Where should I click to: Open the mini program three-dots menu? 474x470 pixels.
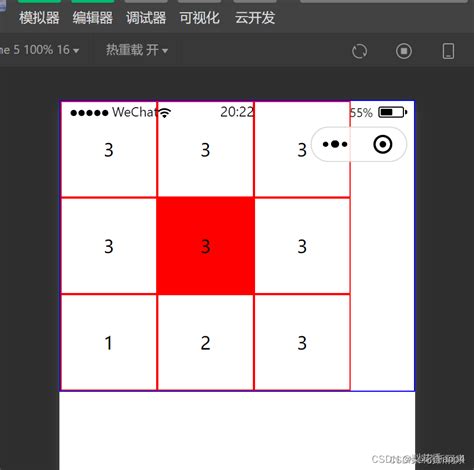click(335, 144)
